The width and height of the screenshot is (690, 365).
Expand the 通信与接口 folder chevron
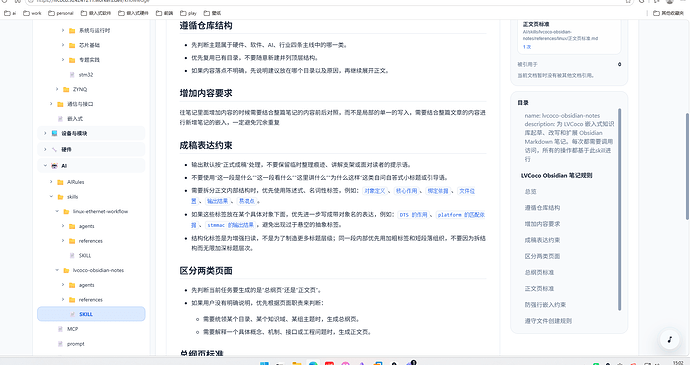pyautogui.click(x=51, y=104)
